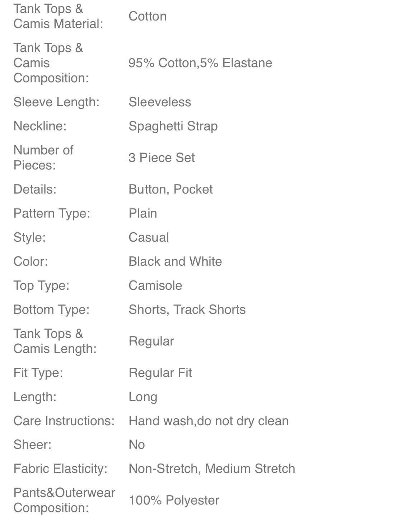The image size is (420, 516).
Task: Click the Cotton material value
Action: pyautogui.click(x=148, y=16)
